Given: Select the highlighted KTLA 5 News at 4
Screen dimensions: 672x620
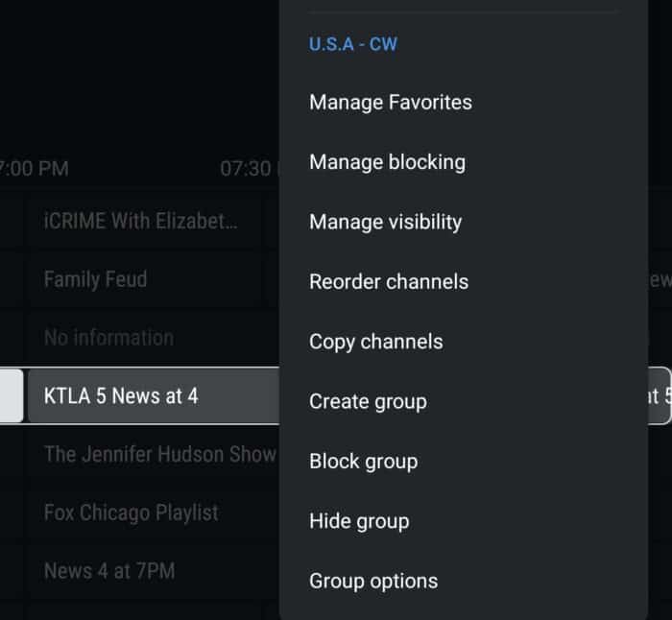Looking at the screenshot, I should point(121,395).
